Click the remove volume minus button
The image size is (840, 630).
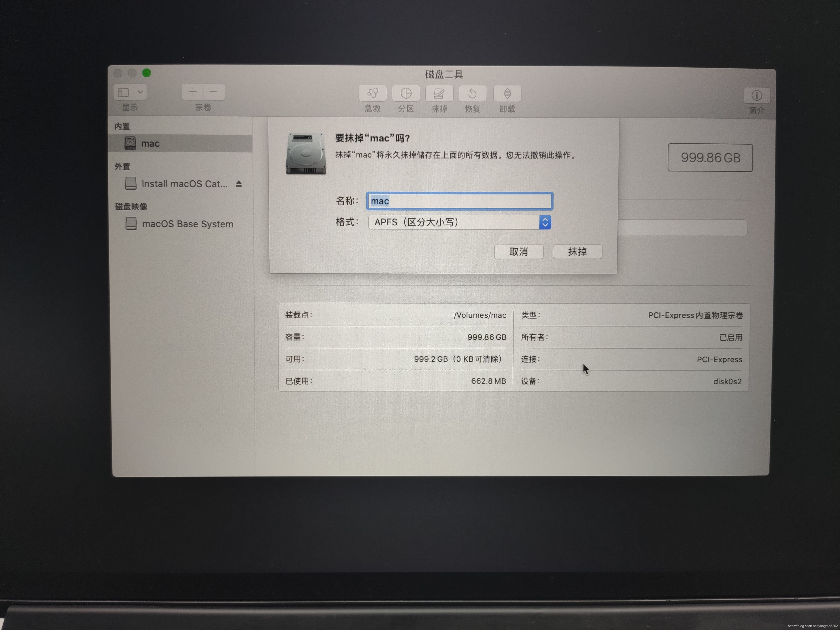pos(214,92)
